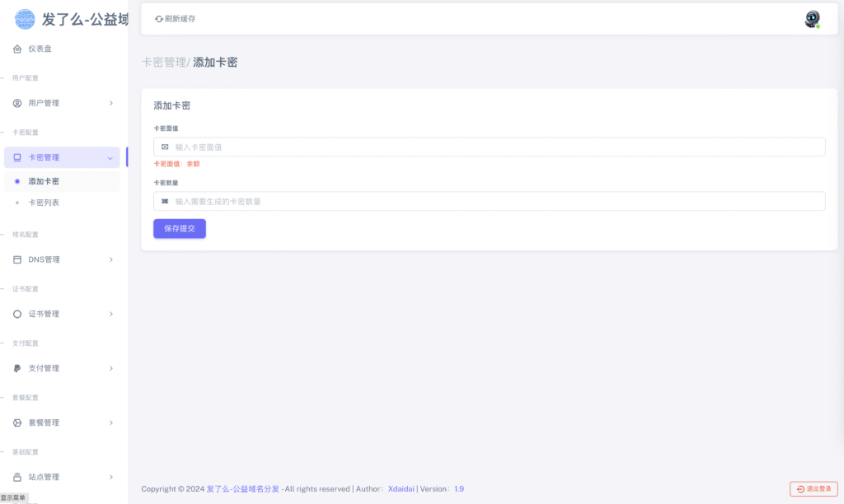Click the refresh cache icon
The image size is (844, 504).
click(x=159, y=19)
